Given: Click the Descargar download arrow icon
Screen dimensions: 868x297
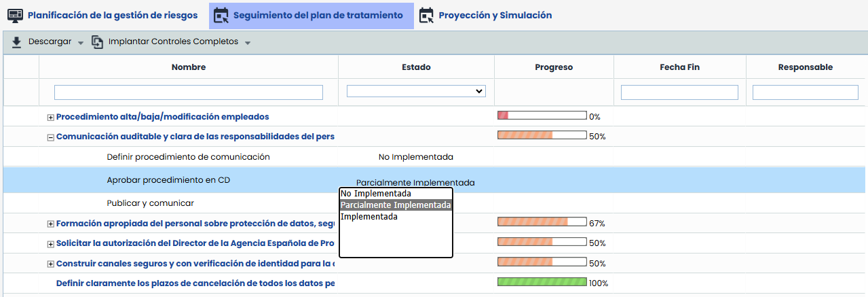Looking at the screenshot, I should (17, 42).
